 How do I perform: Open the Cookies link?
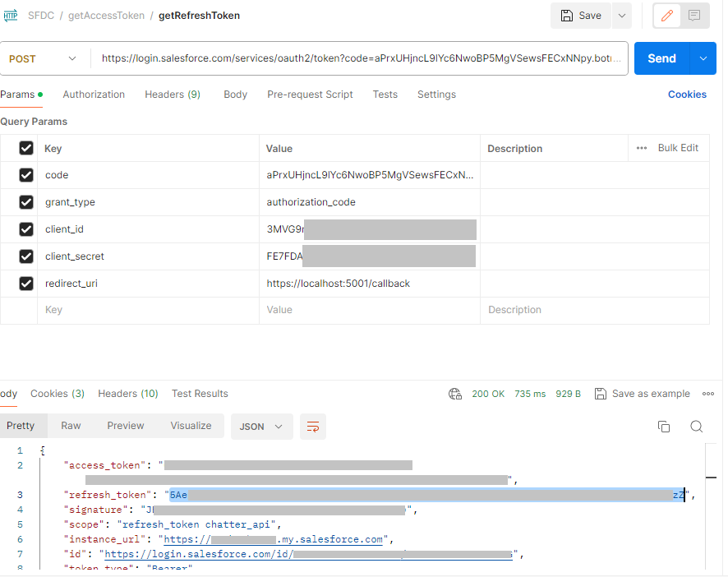[687, 95]
